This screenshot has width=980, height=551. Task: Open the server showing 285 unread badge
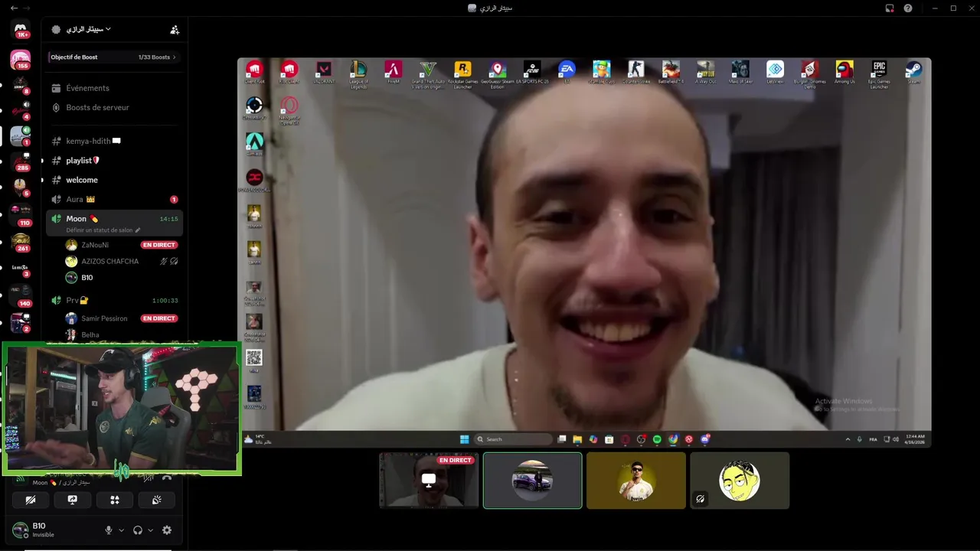point(21,161)
